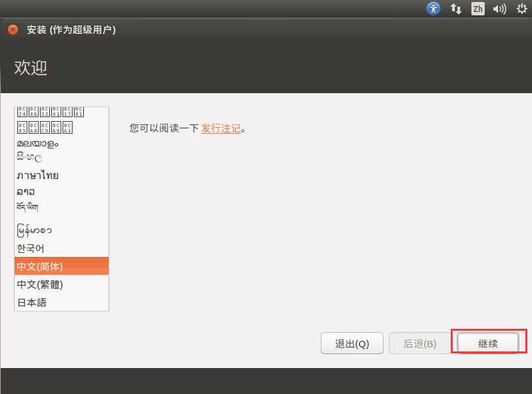Click the 继续 (Continue) button
This screenshot has width=532, height=394.
coord(488,343)
